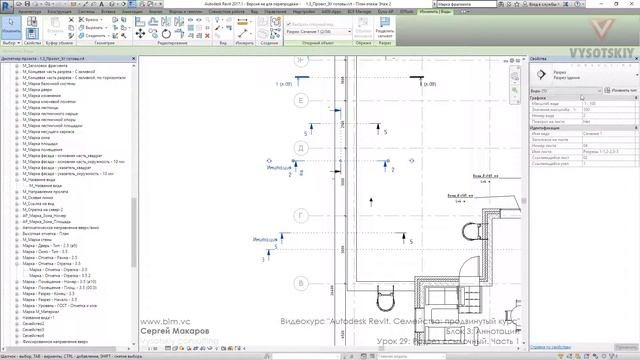This screenshot has height=360, width=640.
Task: Collapse the Идентификация properties section
Action: tap(636, 128)
